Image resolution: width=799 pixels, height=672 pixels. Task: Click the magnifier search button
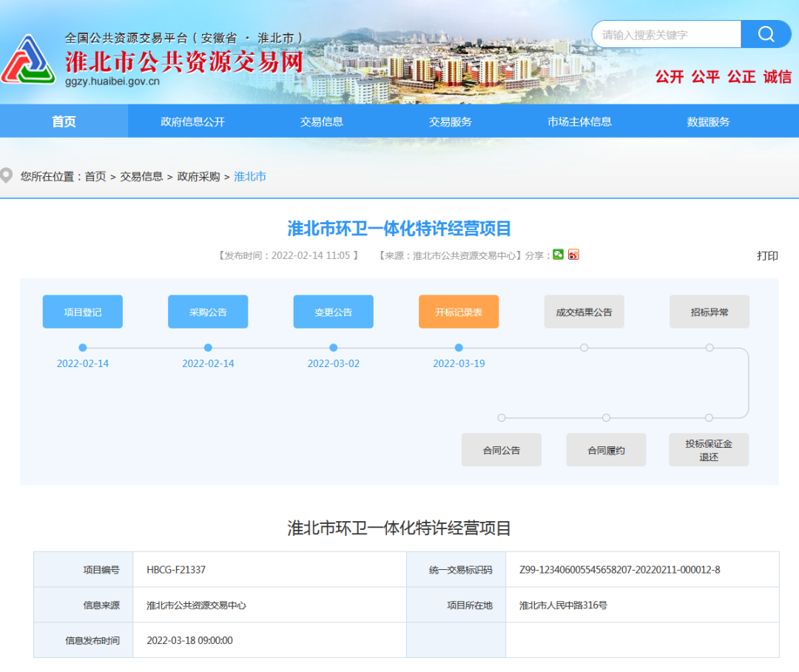pos(766,34)
